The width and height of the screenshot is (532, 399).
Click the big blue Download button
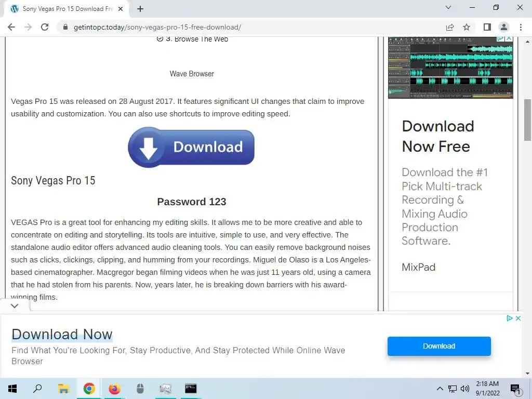(x=191, y=147)
